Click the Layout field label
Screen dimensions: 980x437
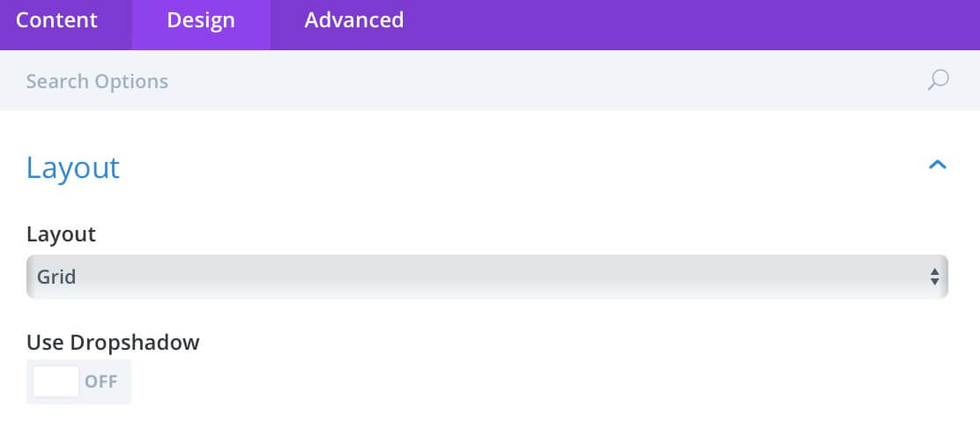coord(62,234)
